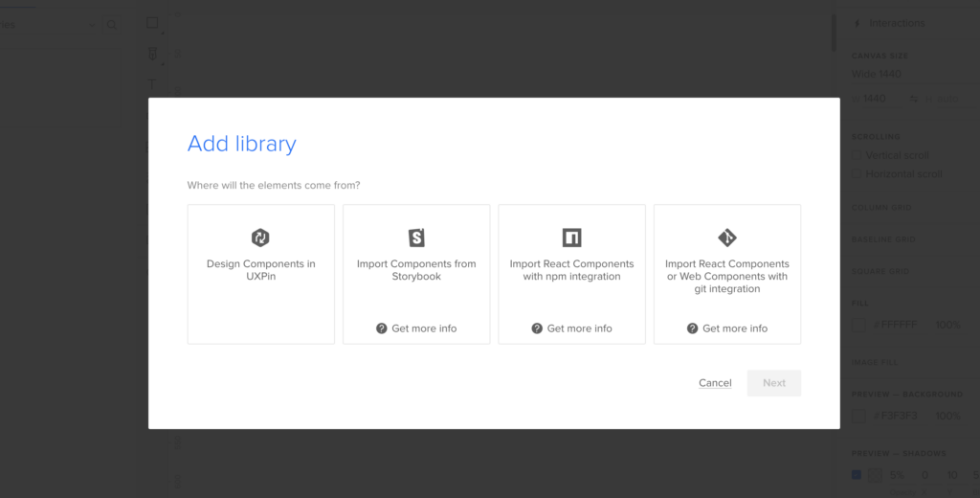Screen dimensions: 980x498
Task: Select the Pen tool in the toolbar
Action: pos(151,55)
